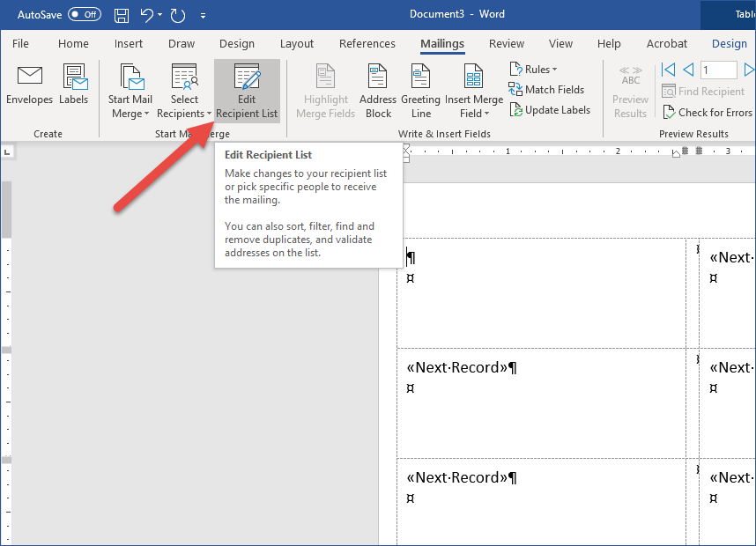Select the Design tab next to Draw
756x546 pixels.
tap(237, 43)
